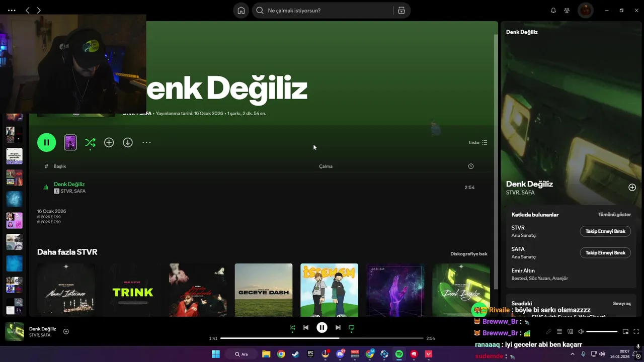Expand the hidden system tray icons
The height and width of the screenshot is (362, 644).
572,354
